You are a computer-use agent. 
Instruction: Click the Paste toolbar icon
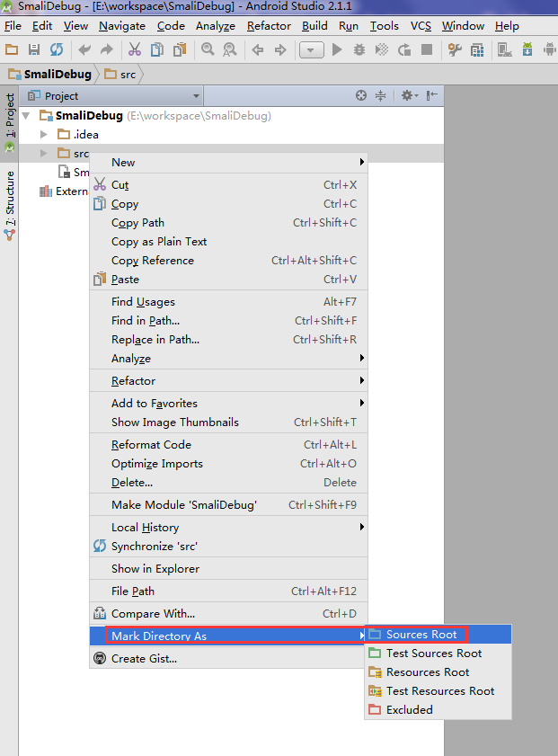180,49
